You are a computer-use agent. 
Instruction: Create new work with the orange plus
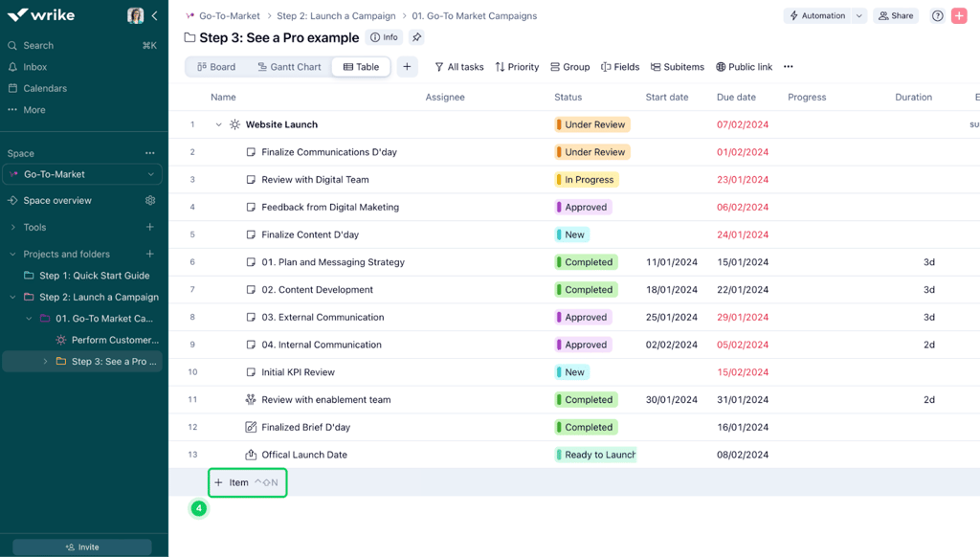coord(959,15)
